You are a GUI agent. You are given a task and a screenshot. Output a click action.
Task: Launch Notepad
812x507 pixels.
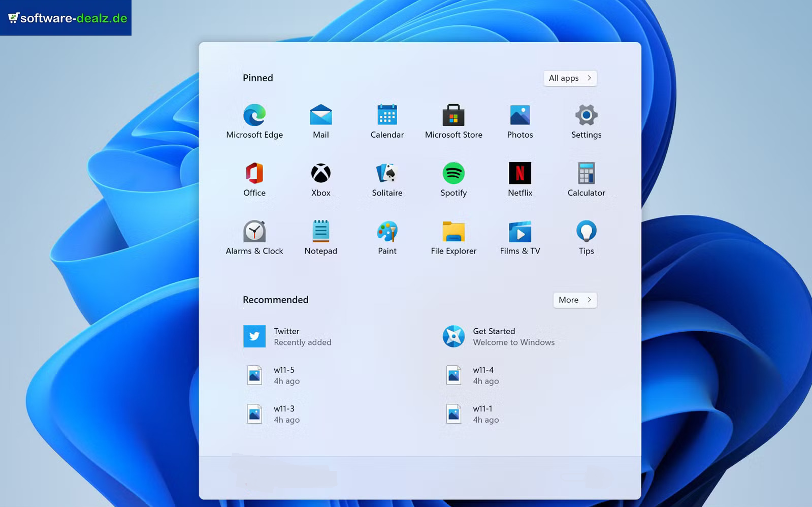point(321,237)
